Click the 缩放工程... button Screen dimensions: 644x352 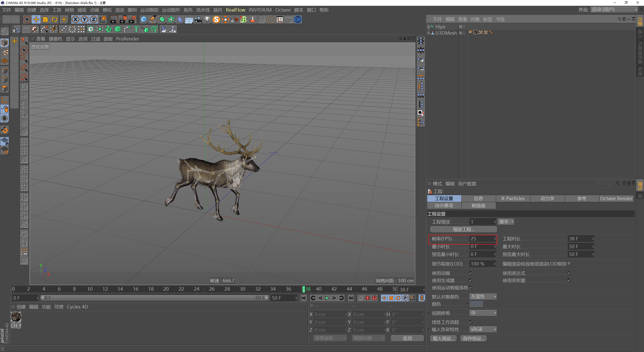(463, 229)
